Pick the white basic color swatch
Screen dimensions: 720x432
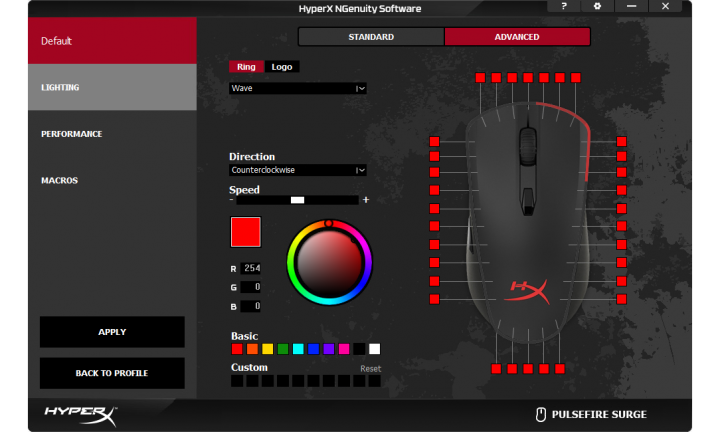pos(374,349)
